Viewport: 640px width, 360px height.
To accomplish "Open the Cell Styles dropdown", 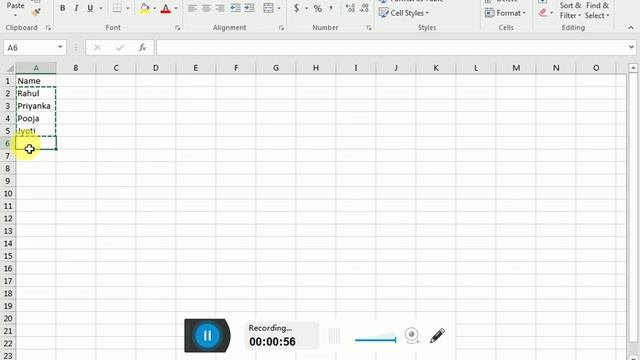I will tap(404, 13).
